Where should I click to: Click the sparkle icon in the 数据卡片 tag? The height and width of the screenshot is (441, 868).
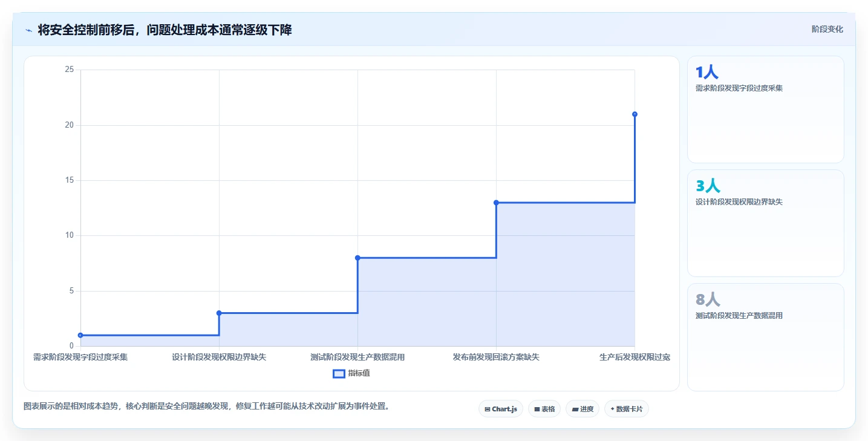[x=612, y=409]
